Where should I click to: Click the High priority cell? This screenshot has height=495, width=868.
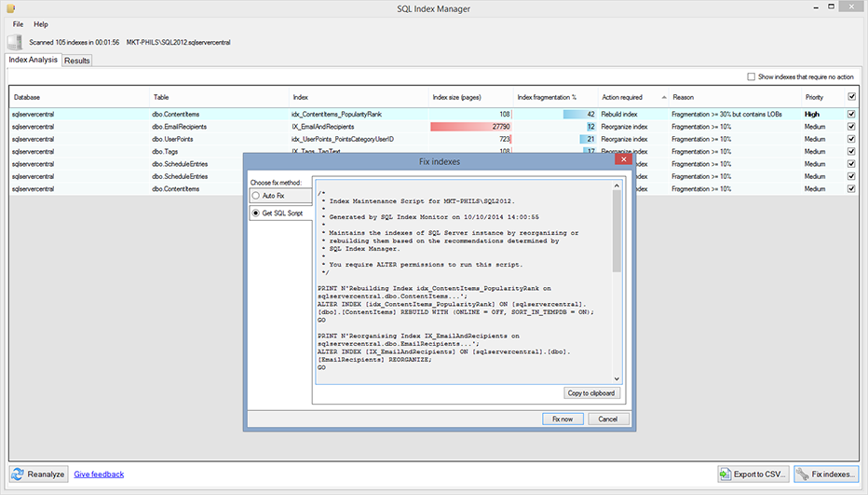[822, 114]
